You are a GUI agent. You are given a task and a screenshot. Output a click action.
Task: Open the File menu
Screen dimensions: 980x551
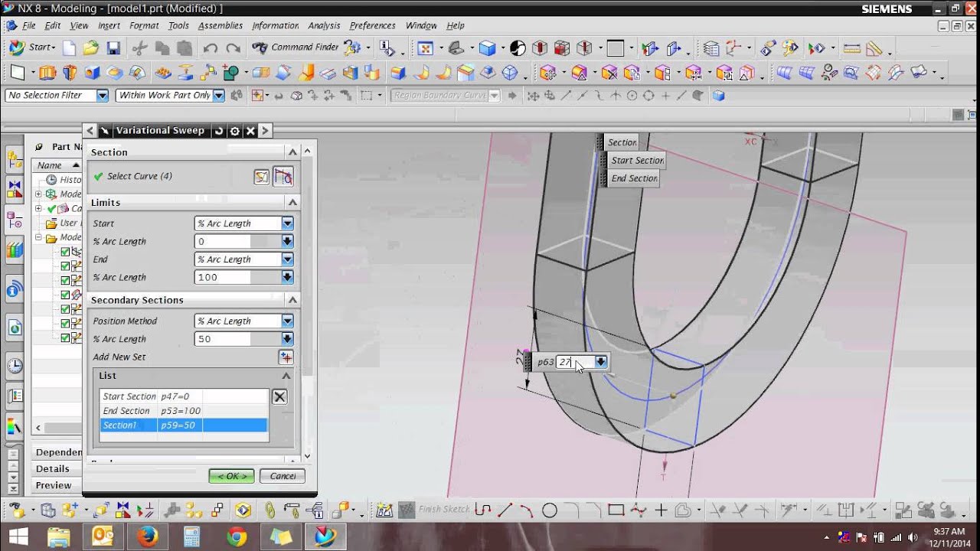coord(28,25)
